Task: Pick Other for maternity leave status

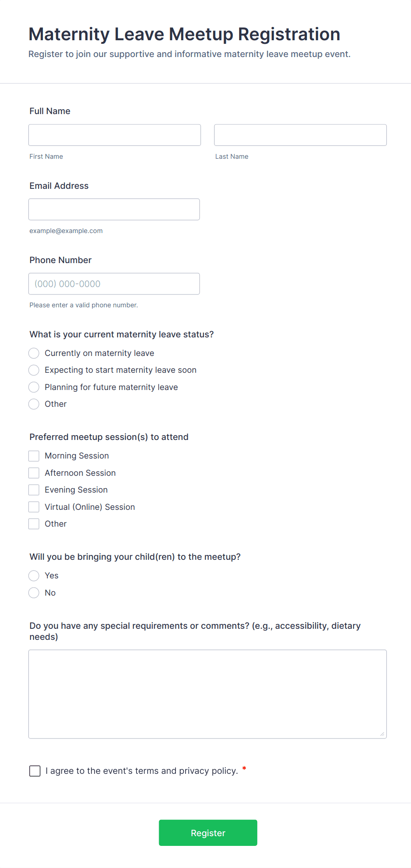Action: [x=34, y=404]
